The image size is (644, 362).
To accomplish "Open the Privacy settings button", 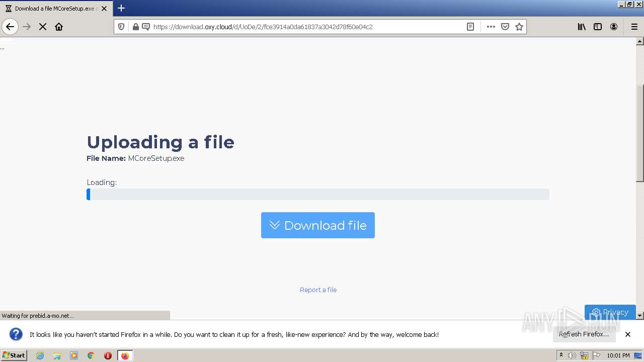I will [610, 312].
